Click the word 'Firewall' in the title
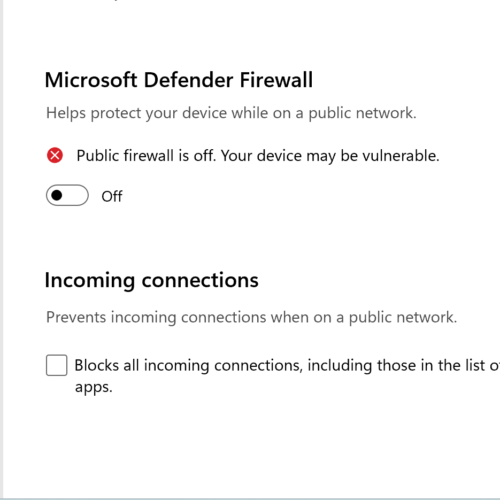This screenshot has width=500, height=500. point(276,80)
